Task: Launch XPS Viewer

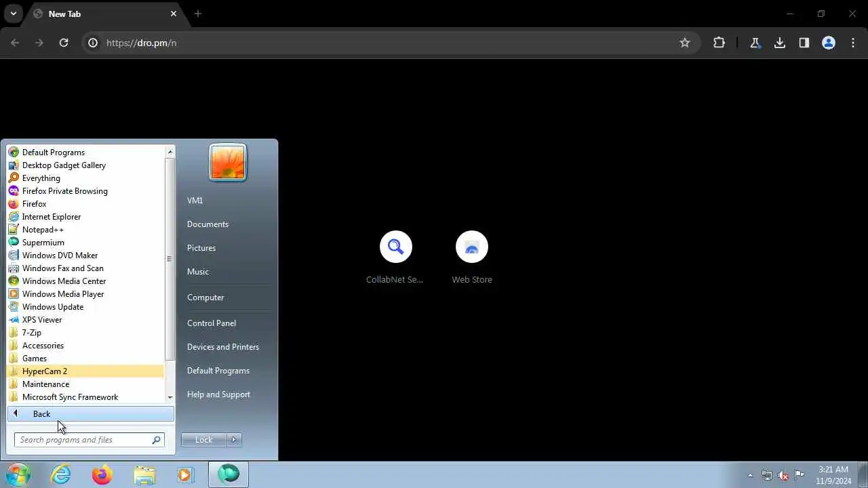Action: pos(85,320)
